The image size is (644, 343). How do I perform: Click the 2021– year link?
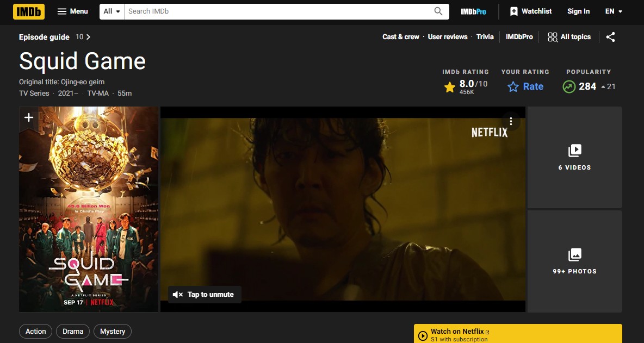coord(68,93)
